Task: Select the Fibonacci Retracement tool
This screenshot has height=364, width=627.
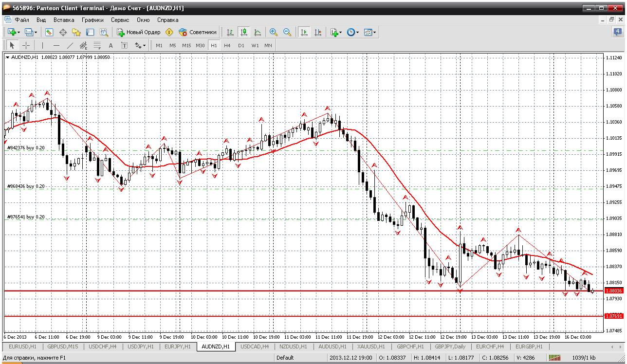Action: pos(97,45)
